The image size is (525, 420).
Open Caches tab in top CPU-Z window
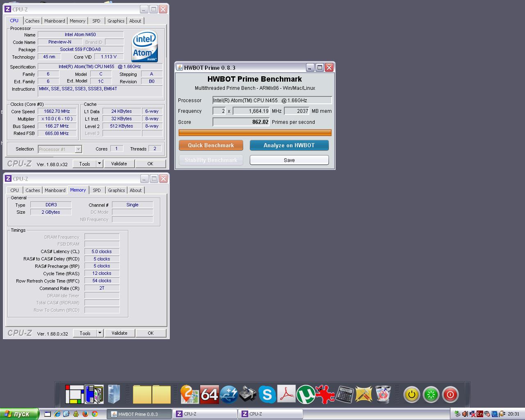32,21
